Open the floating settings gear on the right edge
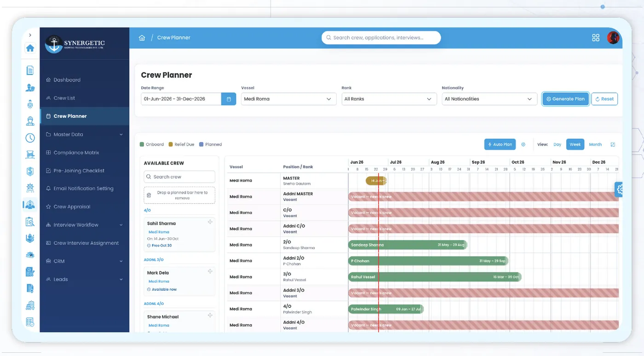 click(619, 189)
